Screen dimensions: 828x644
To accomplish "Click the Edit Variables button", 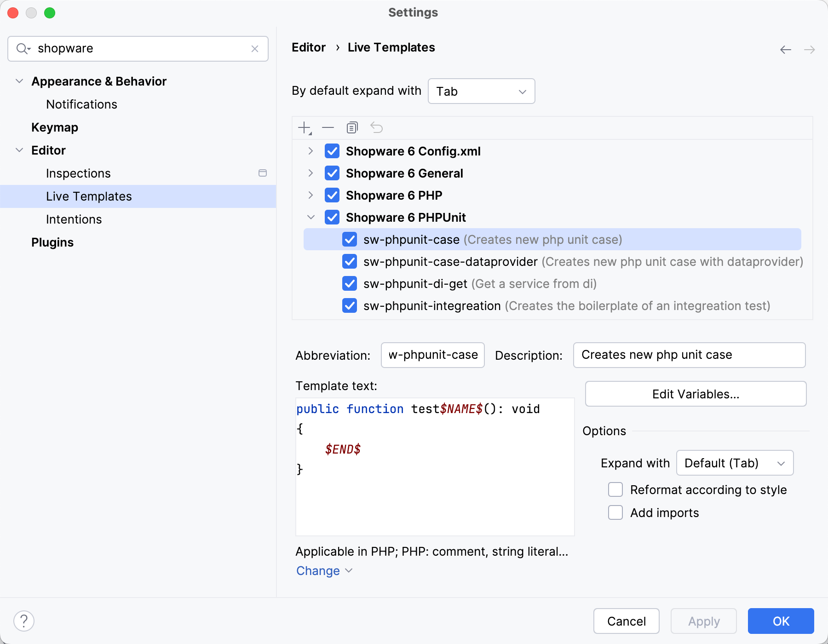I will coord(695,394).
